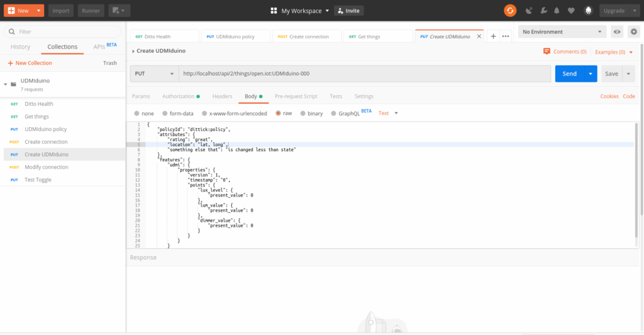Open the Params tab
644x335 pixels.
(141, 96)
